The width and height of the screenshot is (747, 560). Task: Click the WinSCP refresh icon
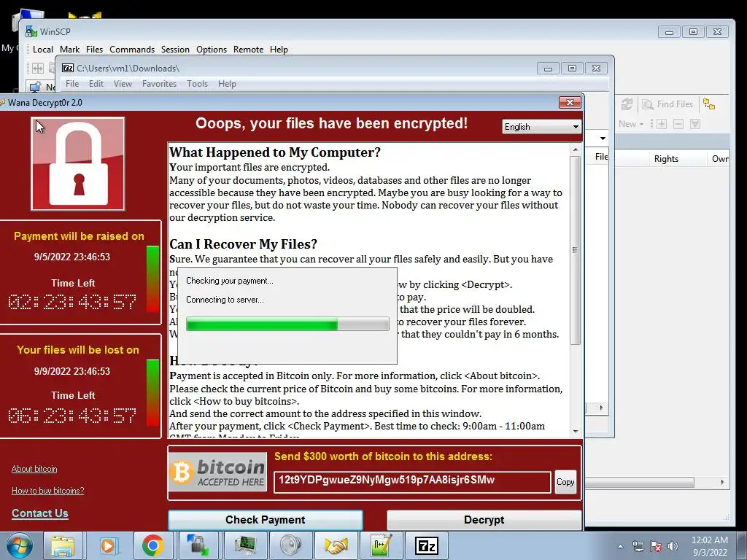(627, 104)
